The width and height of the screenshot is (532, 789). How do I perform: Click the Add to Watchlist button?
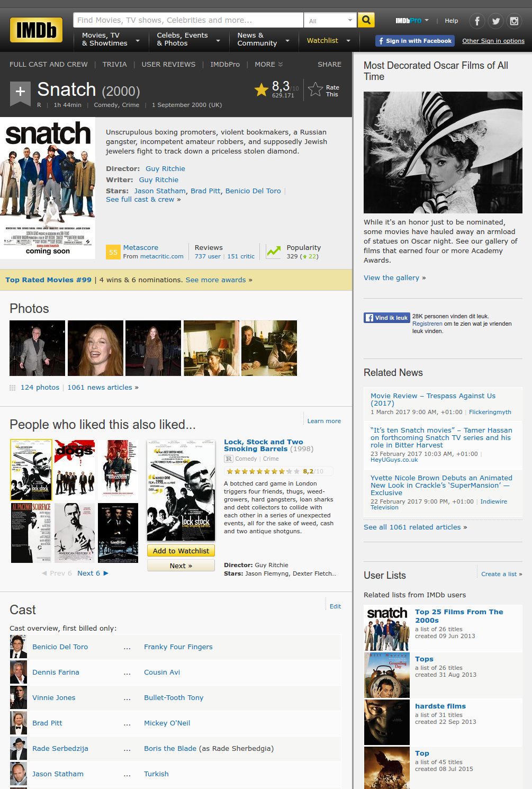[181, 551]
